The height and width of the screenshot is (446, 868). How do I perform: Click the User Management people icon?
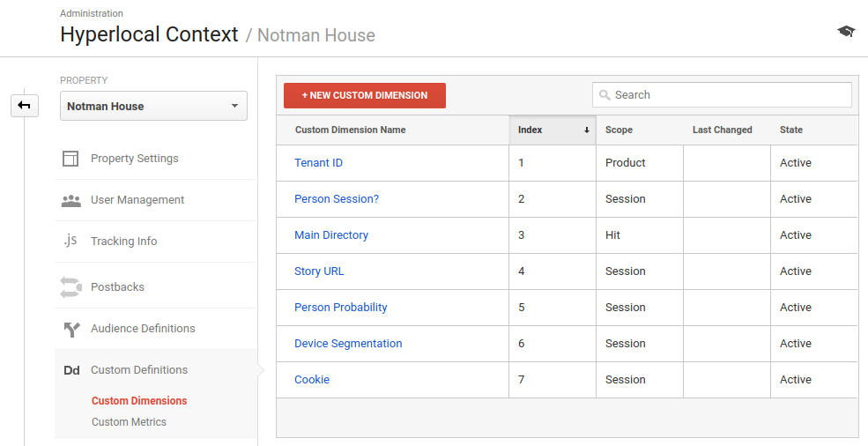point(70,200)
